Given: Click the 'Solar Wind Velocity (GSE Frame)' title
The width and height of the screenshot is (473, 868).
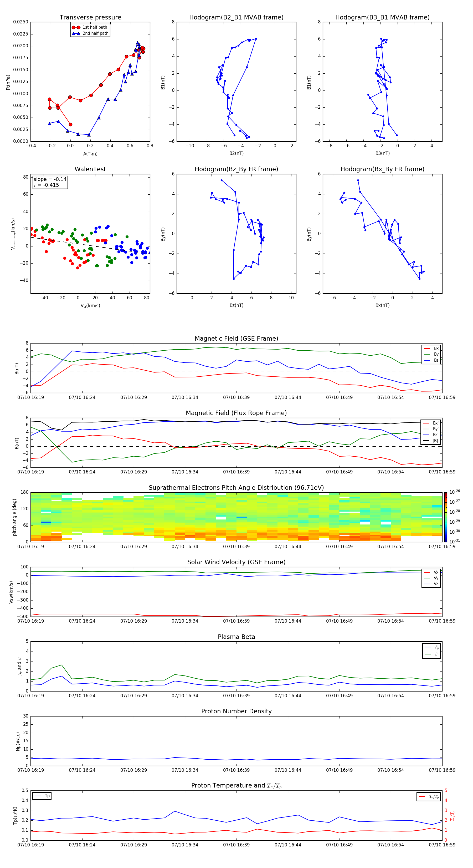Looking at the screenshot, I should 236,562.
